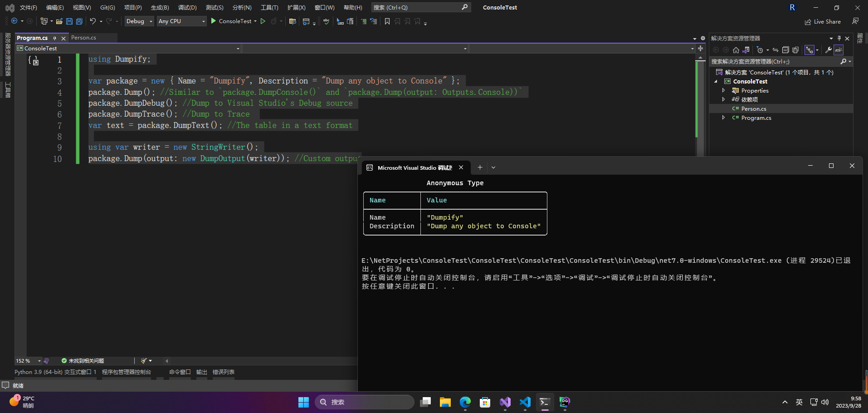Click the Open File folder icon

59,21
